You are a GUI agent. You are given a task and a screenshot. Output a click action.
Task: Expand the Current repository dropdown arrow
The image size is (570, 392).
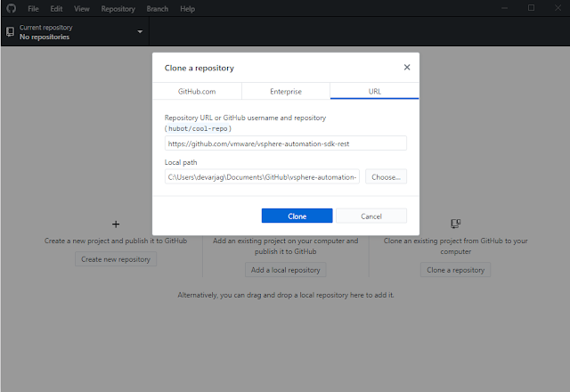pos(140,32)
